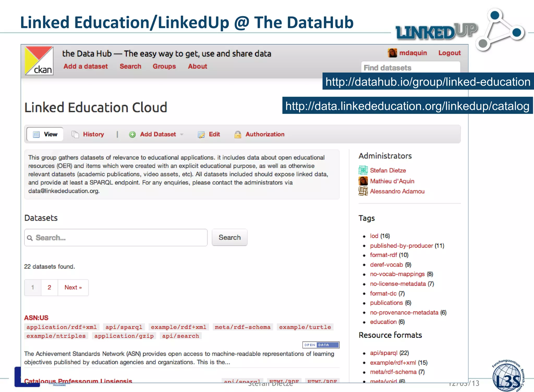Filter by published-by-producer tag
Screen dimensions: 534x392
coord(401,246)
